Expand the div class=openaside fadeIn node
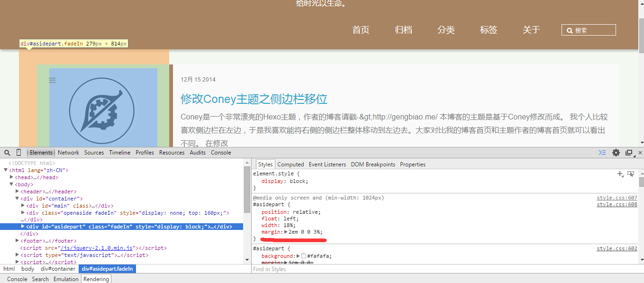The width and height of the screenshot is (644, 283). click(23, 213)
